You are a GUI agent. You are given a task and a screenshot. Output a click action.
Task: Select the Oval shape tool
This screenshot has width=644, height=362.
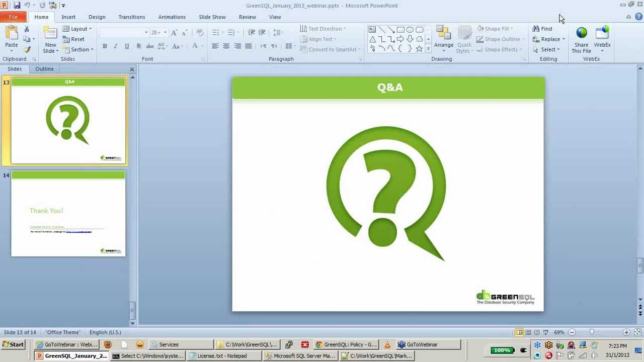tap(410, 30)
